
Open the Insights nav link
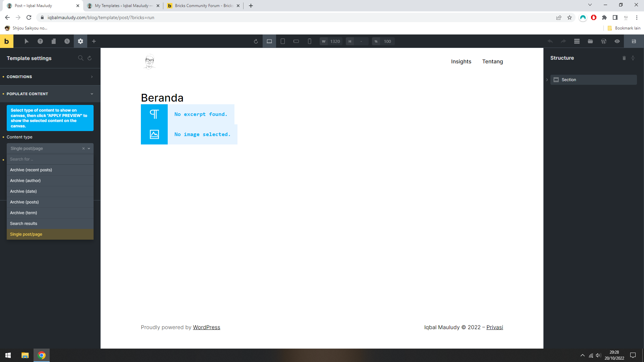[x=461, y=61]
